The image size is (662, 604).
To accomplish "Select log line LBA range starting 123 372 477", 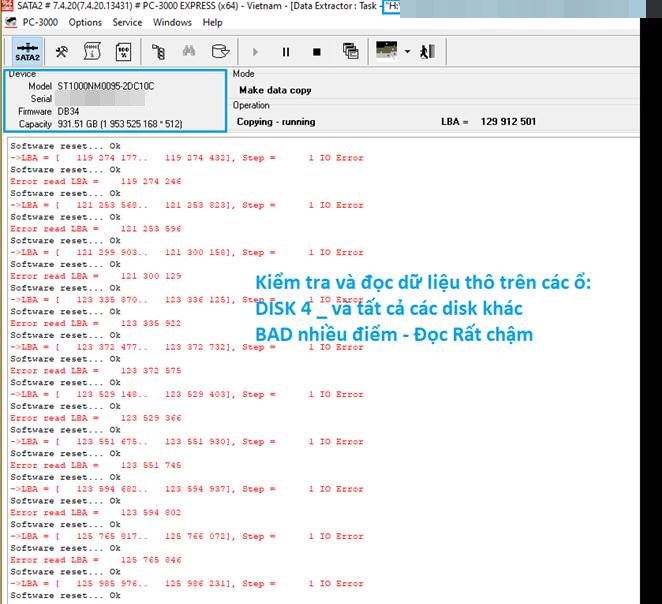I will click(187, 347).
